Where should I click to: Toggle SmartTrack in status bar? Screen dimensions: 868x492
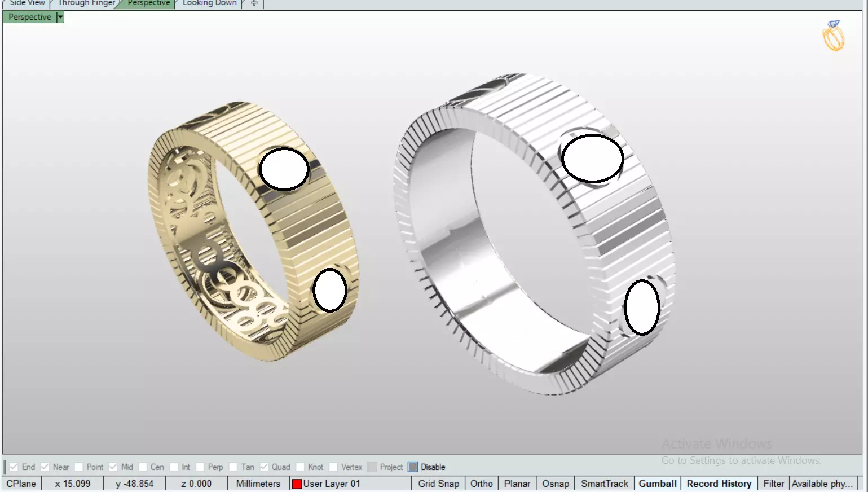tap(605, 484)
